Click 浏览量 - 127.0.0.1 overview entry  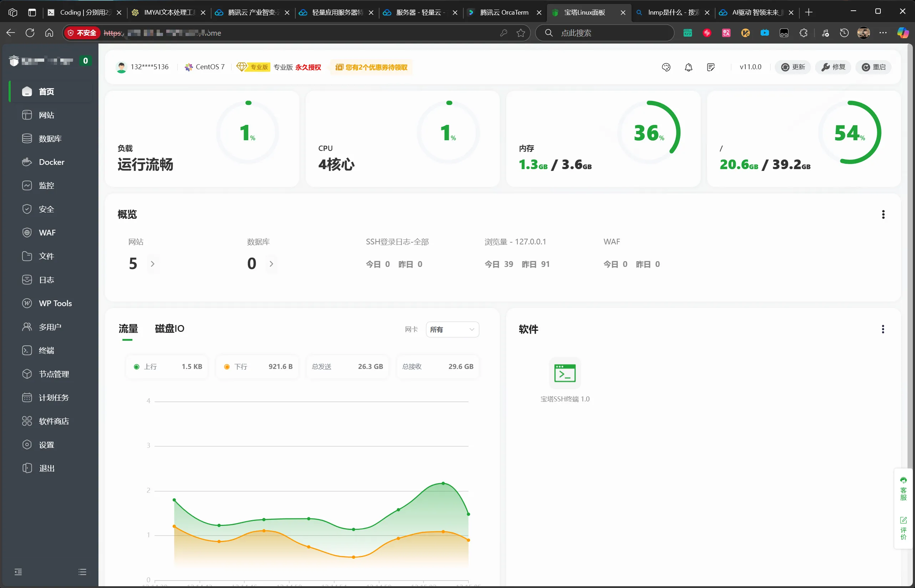[x=515, y=242]
